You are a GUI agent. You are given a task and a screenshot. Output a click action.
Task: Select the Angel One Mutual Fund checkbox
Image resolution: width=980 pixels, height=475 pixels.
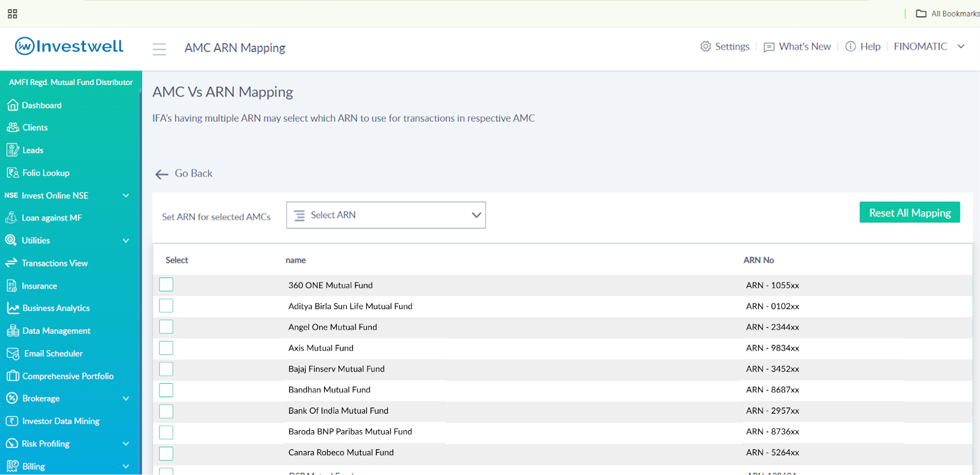click(166, 327)
